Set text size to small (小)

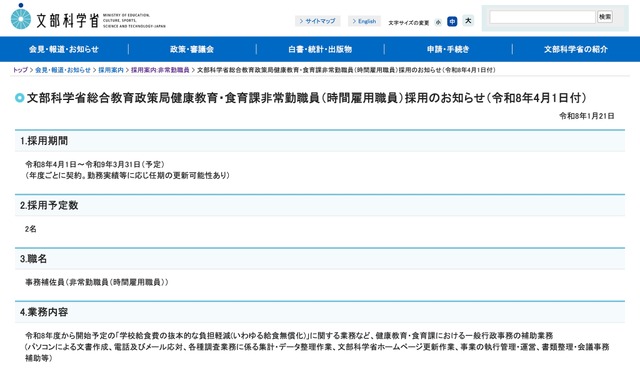[x=438, y=22]
